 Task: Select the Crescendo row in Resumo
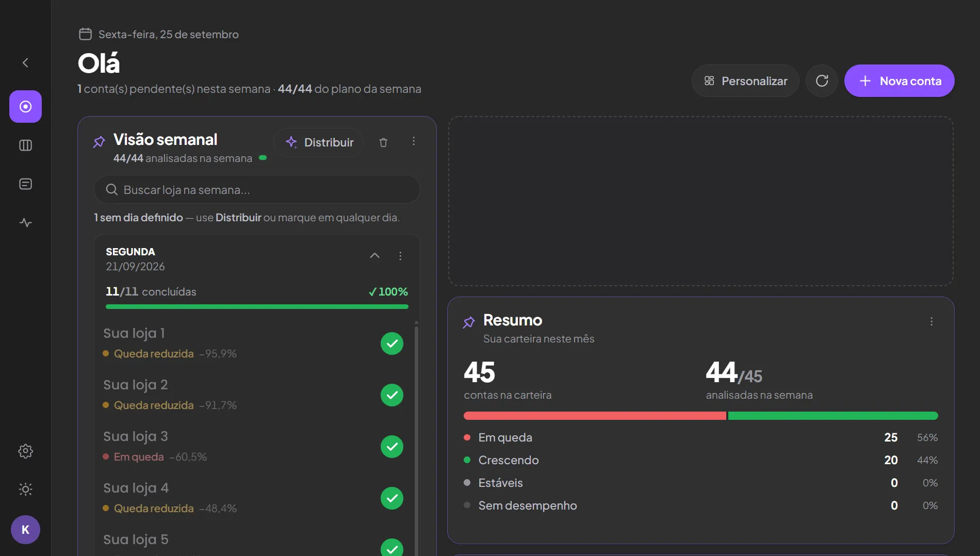coord(700,460)
